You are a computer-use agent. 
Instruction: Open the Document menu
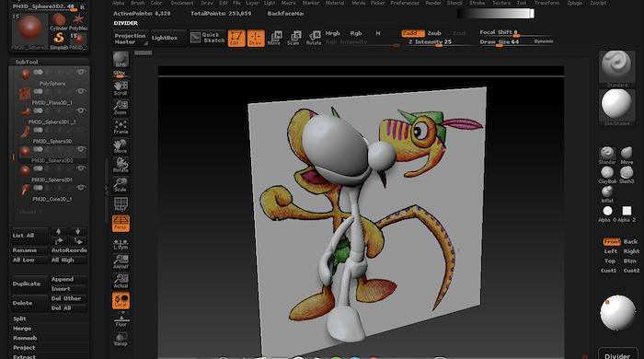pos(182,3)
